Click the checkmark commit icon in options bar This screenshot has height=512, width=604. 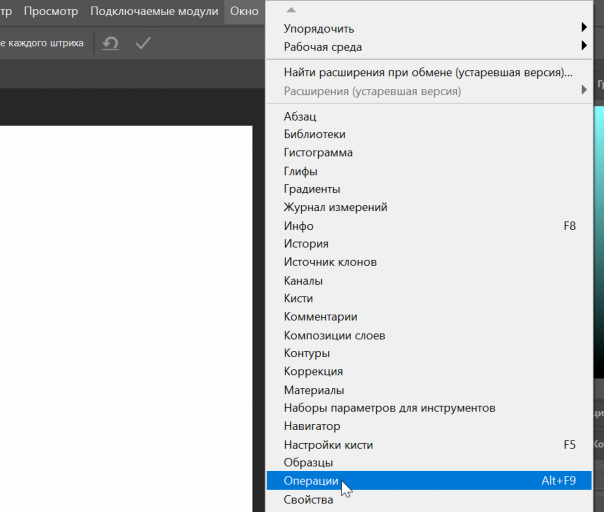click(143, 43)
